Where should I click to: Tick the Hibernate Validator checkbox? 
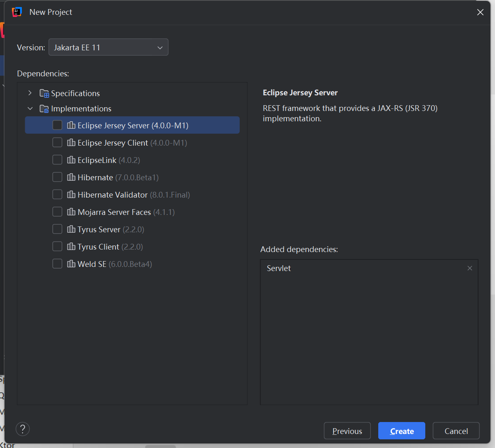57,194
